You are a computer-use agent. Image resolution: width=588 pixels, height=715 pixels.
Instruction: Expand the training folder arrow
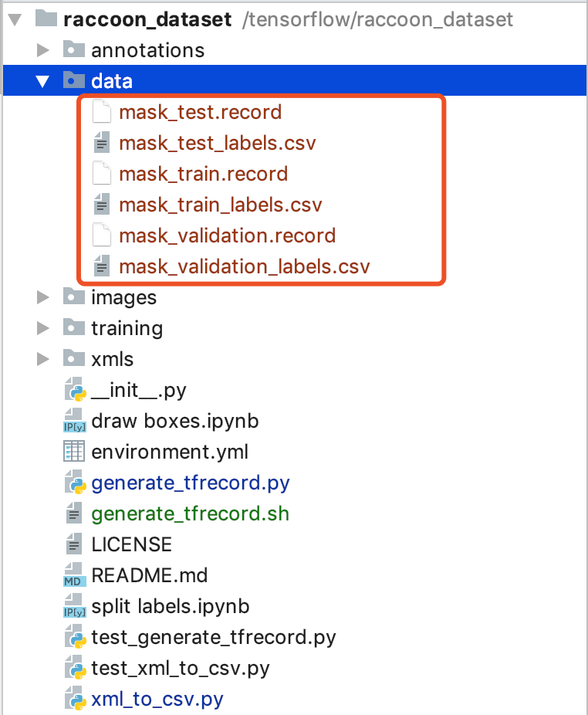tap(43, 328)
